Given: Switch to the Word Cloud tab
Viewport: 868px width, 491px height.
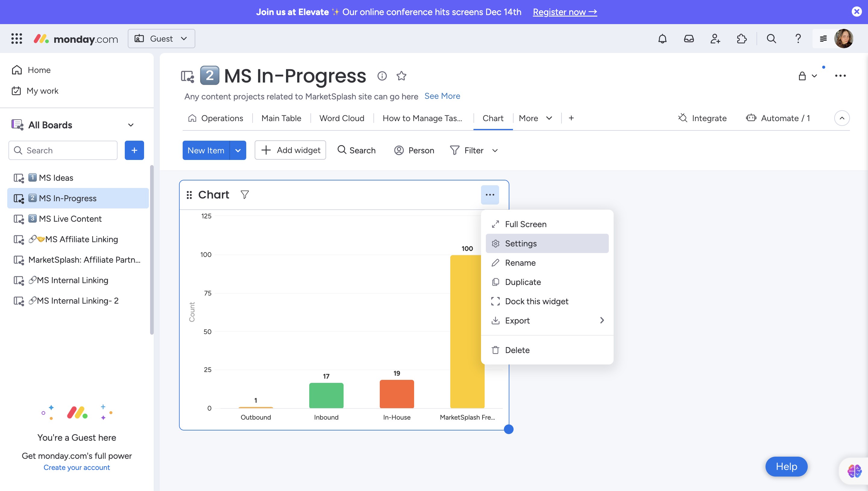Looking at the screenshot, I should tap(342, 118).
